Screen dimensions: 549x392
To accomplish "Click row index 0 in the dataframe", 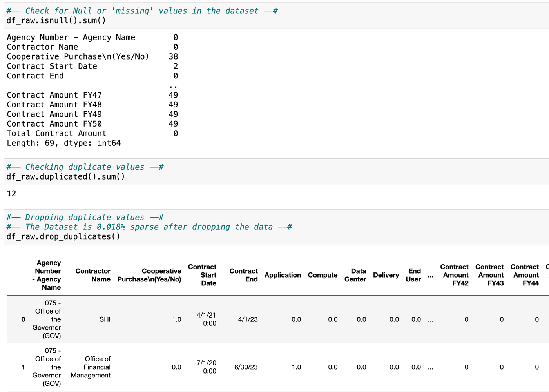I will (x=23, y=319).
